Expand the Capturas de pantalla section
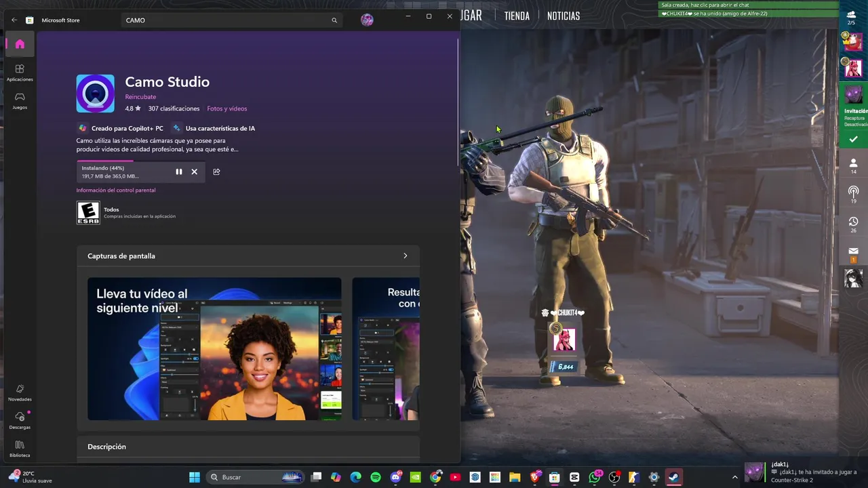 pos(406,256)
